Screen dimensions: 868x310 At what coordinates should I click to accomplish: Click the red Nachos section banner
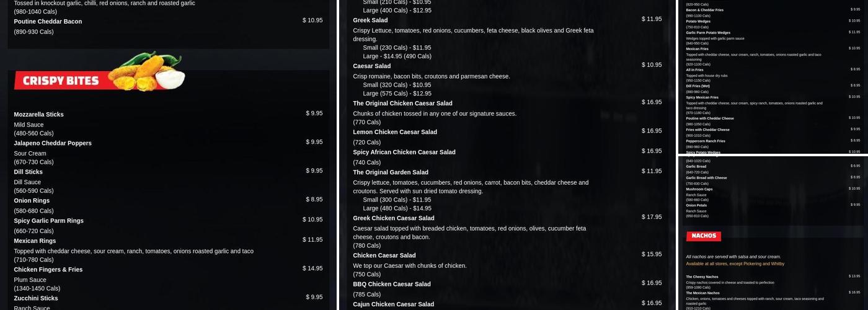[x=703, y=236]
